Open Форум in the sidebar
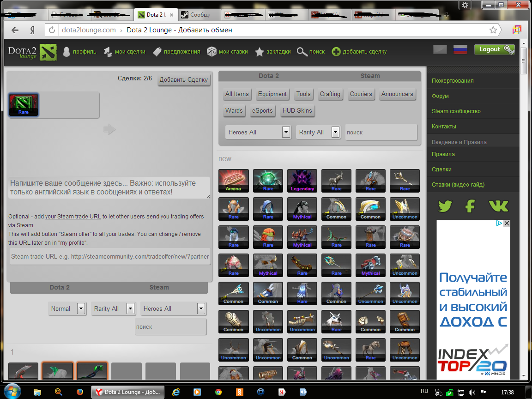This screenshot has width=532, height=399. (440, 96)
